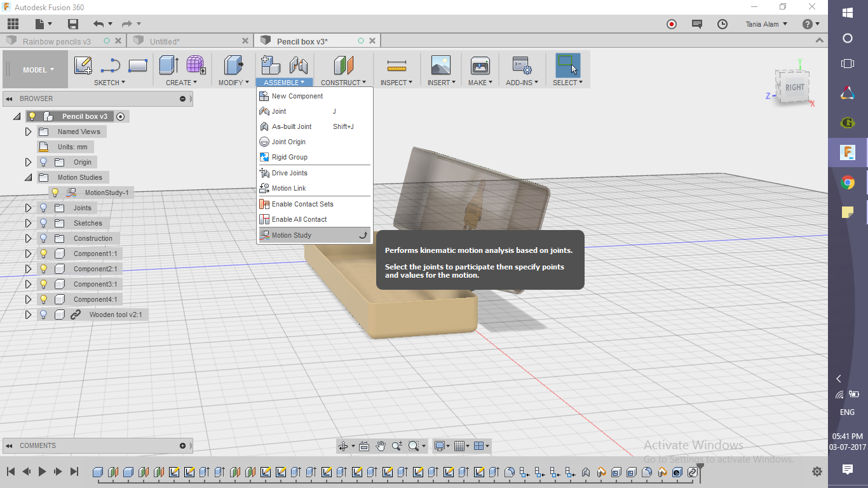
Task: Toggle visibility bulb of Pencil box v3
Action: (x=32, y=116)
